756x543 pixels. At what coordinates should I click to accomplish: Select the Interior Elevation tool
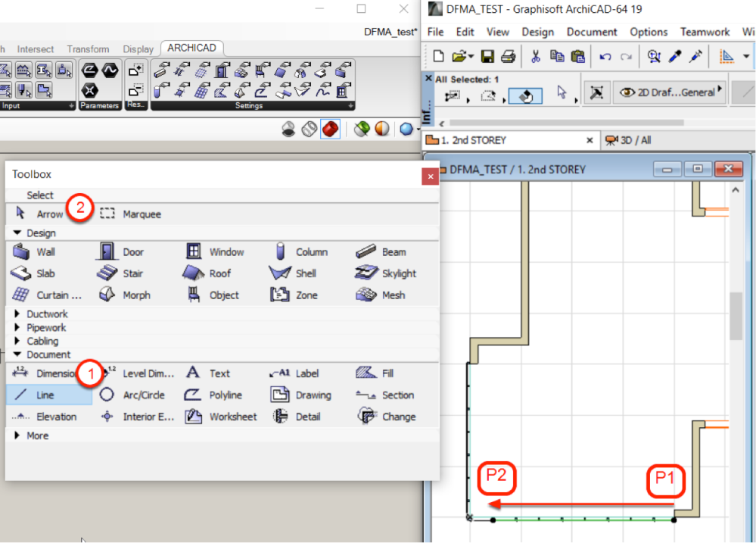pos(137,417)
